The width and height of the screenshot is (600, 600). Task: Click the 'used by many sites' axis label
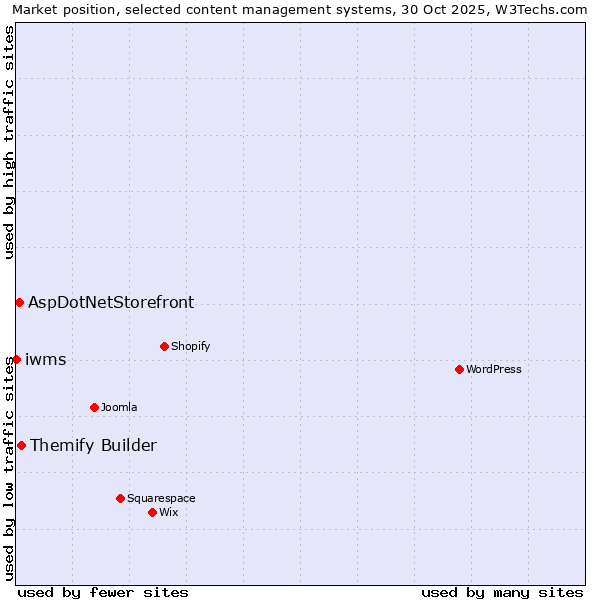click(502, 592)
